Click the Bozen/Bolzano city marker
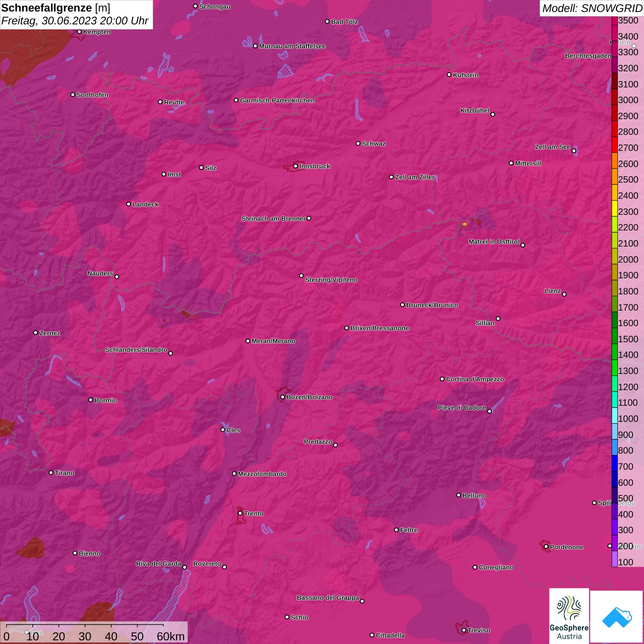This screenshot has width=644, height=644. [x=283, y=397]
